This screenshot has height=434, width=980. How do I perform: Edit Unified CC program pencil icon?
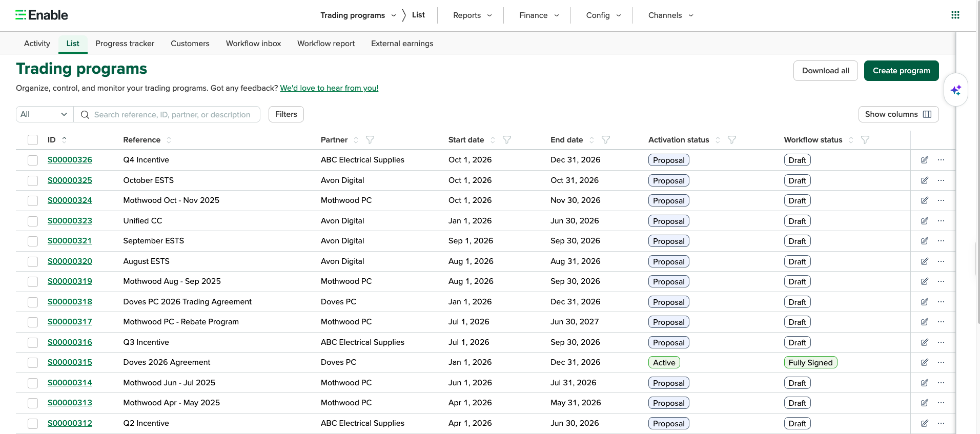pos(925,221)
